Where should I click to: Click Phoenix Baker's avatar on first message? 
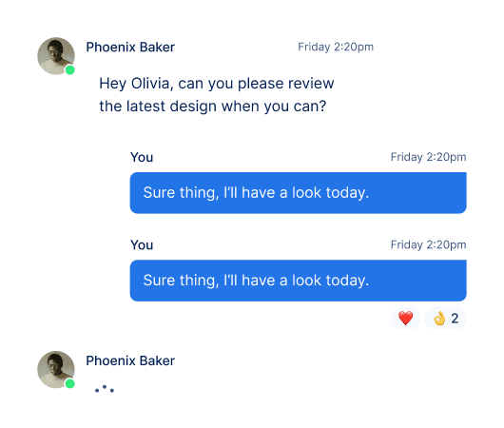tap(56, 56)
